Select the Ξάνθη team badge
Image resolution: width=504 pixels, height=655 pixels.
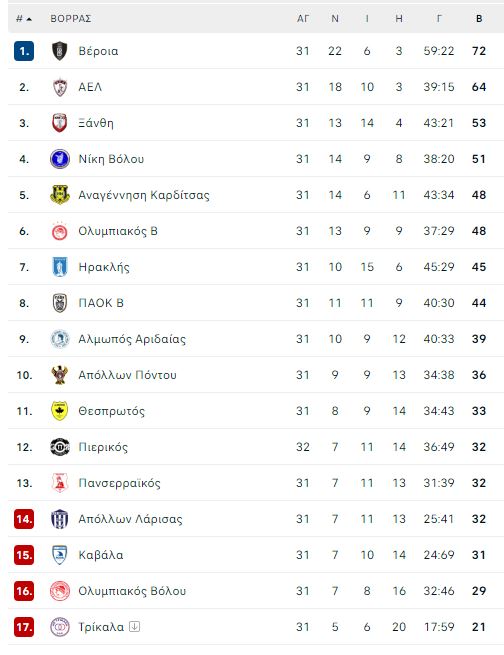tap(60, 123)
